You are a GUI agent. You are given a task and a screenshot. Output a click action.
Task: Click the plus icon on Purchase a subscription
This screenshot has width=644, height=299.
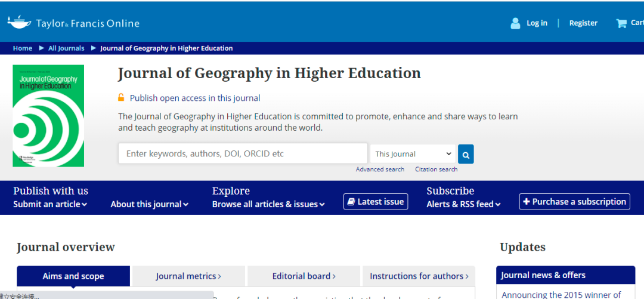coord(527,202)
